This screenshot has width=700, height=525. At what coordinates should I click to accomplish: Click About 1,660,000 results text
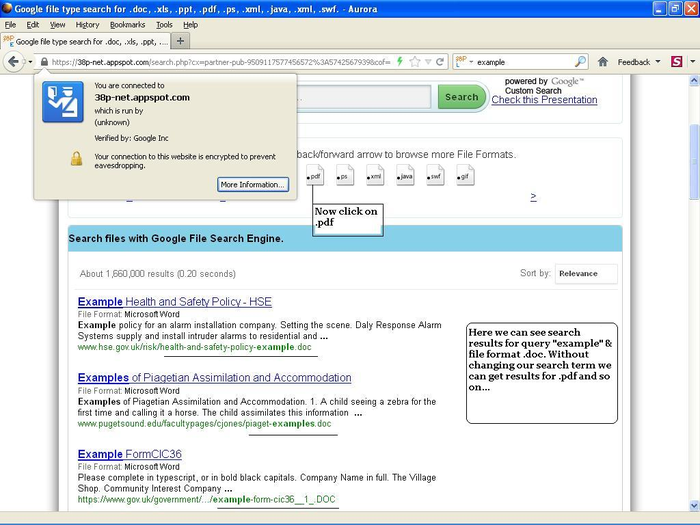pyautogui.click(x=158, y=274)
